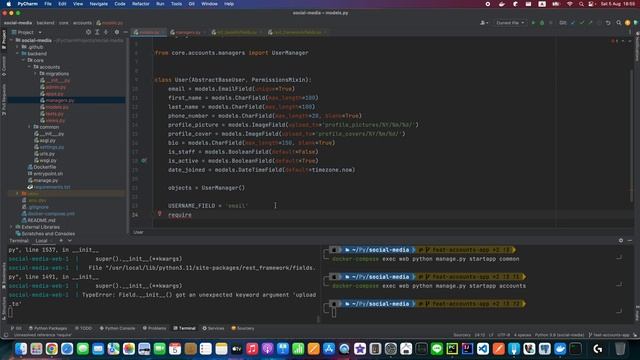
Task: Open Spotlight search in macOS menu bar
Action: pos(581,4)
